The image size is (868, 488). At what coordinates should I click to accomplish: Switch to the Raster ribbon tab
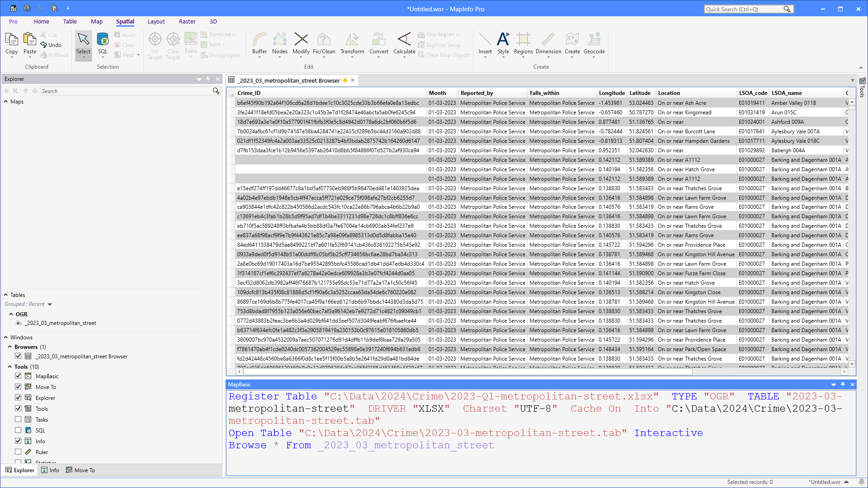point(187,21)
